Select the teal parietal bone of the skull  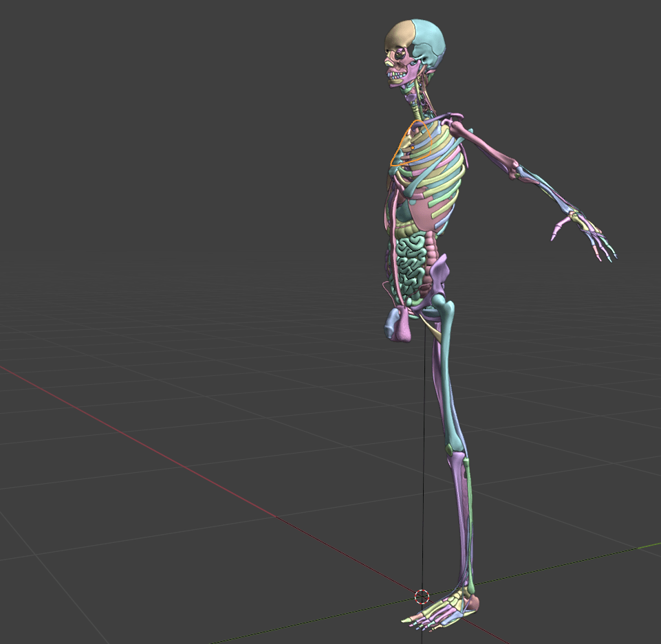[429, 36]
